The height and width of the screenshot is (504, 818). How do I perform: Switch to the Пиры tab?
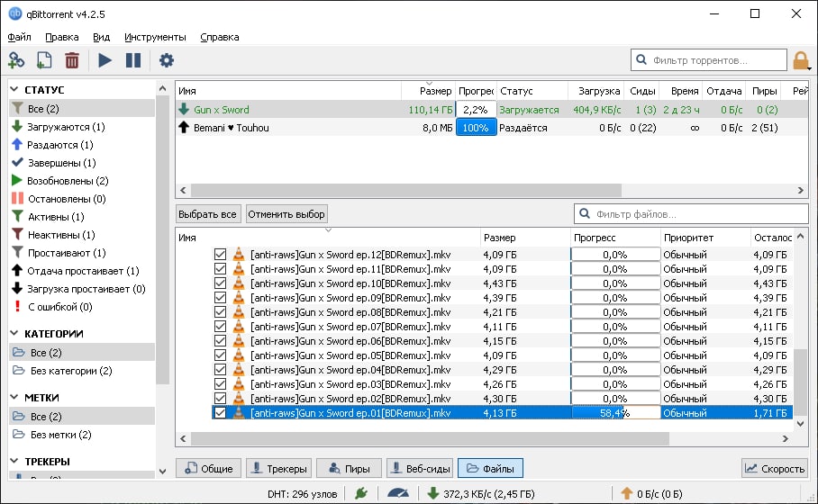349,469
